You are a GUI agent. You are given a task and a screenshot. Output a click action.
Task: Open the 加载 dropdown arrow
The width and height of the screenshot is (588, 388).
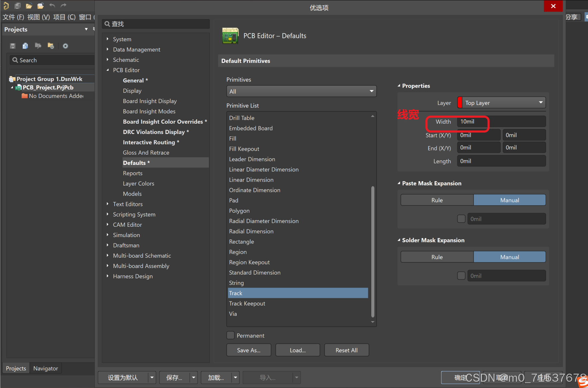[235, 377]
